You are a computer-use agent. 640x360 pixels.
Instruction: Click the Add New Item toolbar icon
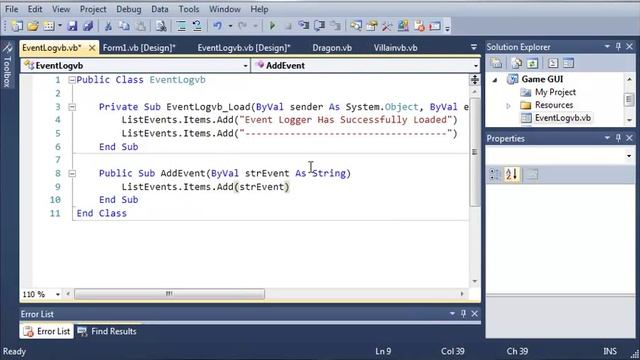49,26
